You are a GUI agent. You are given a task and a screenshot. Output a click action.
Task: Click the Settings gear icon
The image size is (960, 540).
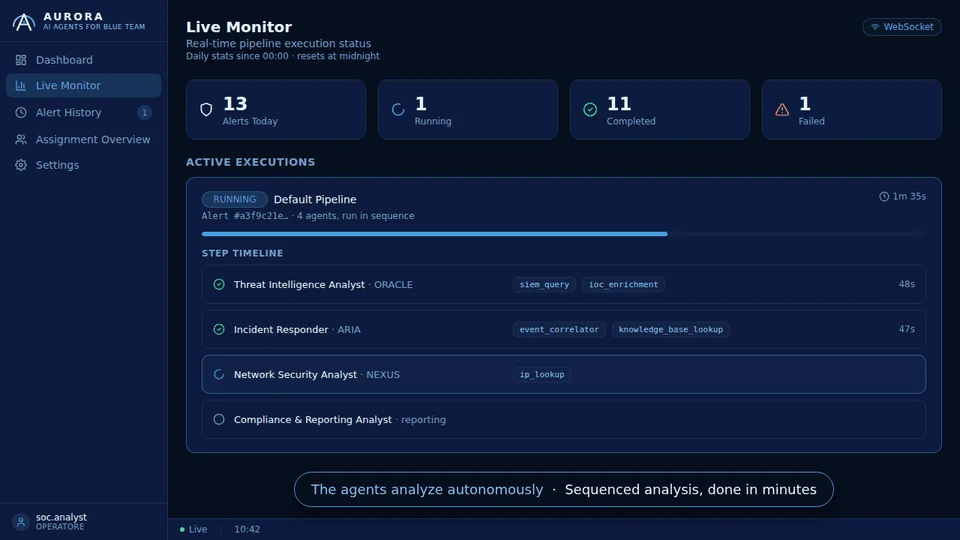[x=21, y=165]
